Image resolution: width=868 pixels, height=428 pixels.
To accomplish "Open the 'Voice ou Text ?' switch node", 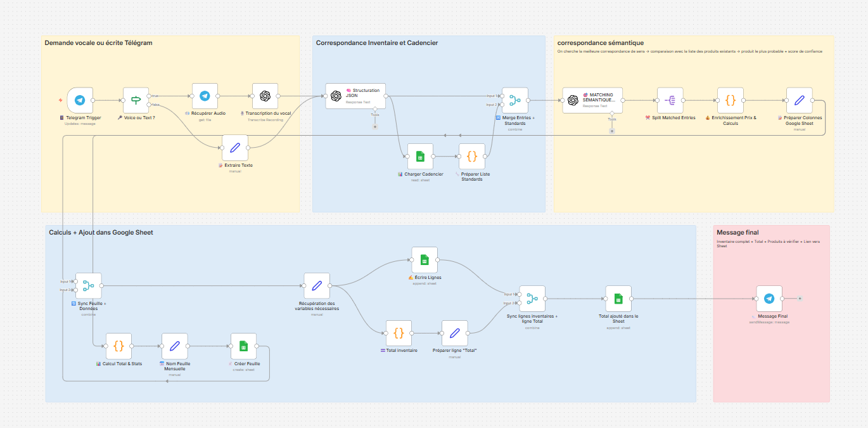I will point(136,100).
